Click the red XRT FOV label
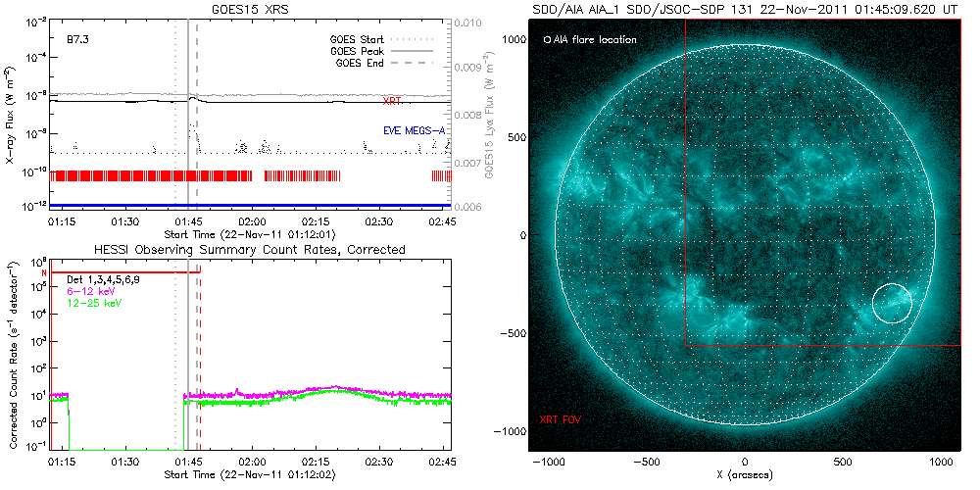The image size is (980, 490). point(560,419)
